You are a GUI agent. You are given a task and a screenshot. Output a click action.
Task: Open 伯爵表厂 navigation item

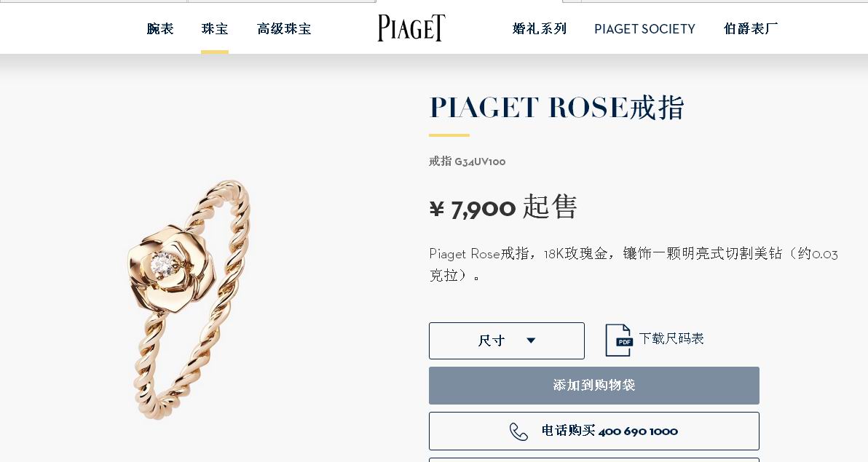tap(751, 29)
